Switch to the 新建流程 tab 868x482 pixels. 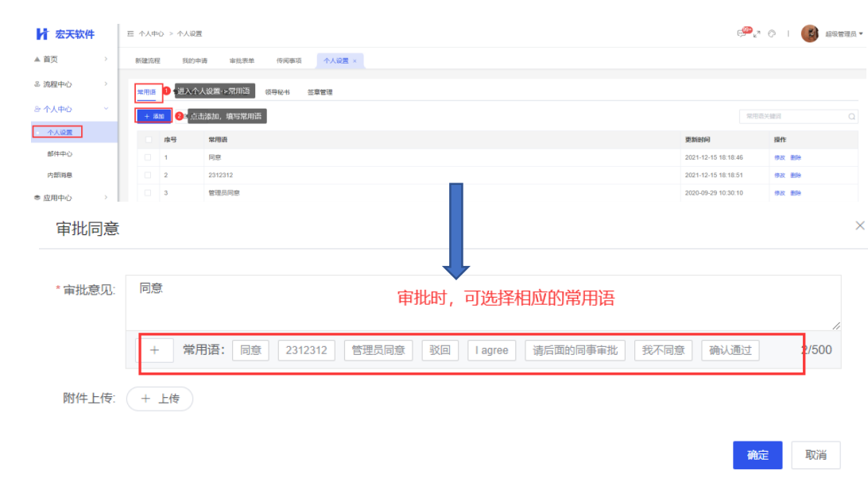pyautogui.click(x=148, y=61)
